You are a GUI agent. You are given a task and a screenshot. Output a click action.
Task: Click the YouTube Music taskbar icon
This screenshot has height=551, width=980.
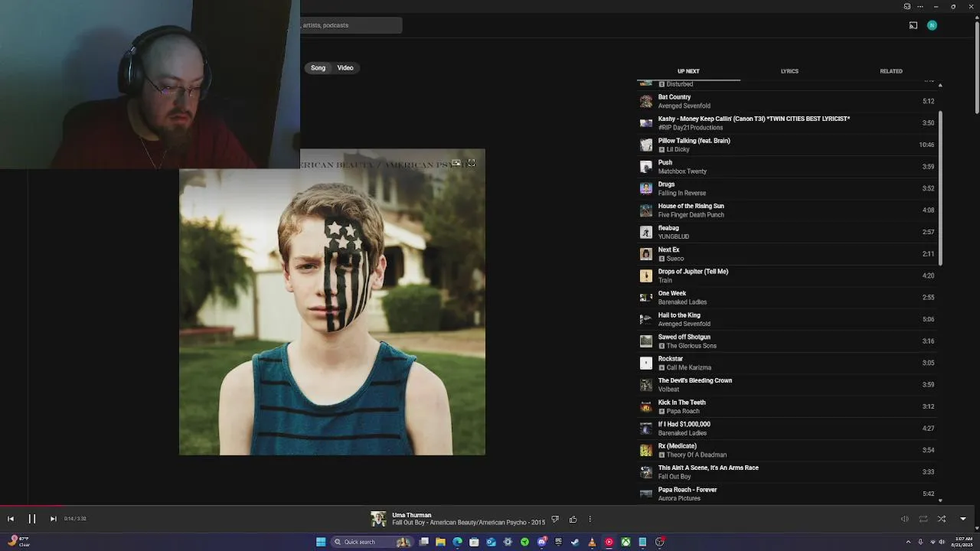point(609,542)
